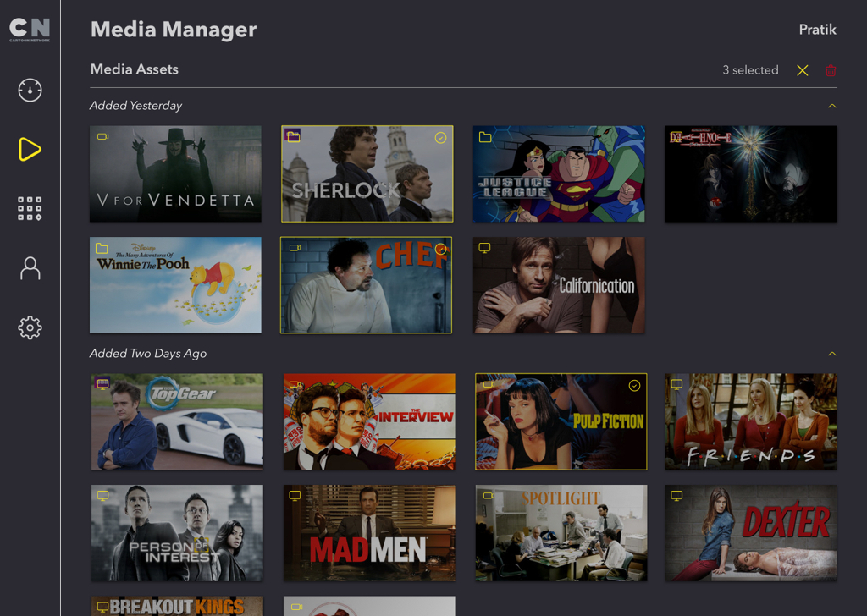Click the monitor icon on Californication thumbnail
The height and width of the screenshot is (616, 867).
[485, 248]
